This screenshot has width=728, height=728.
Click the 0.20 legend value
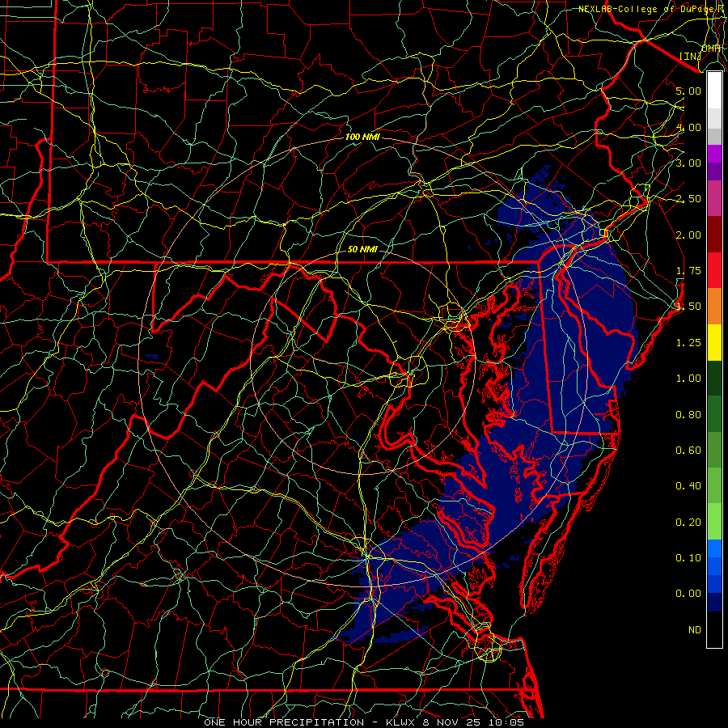tap(688, 523)
